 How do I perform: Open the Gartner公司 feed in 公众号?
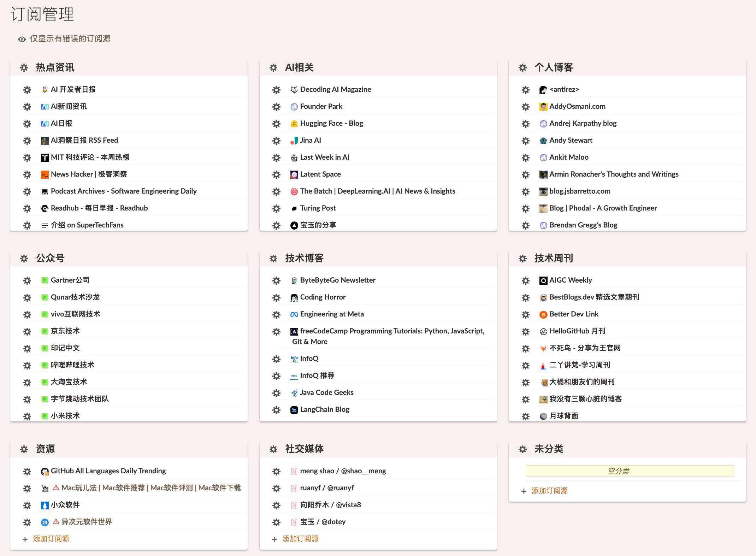coord(70,280)
